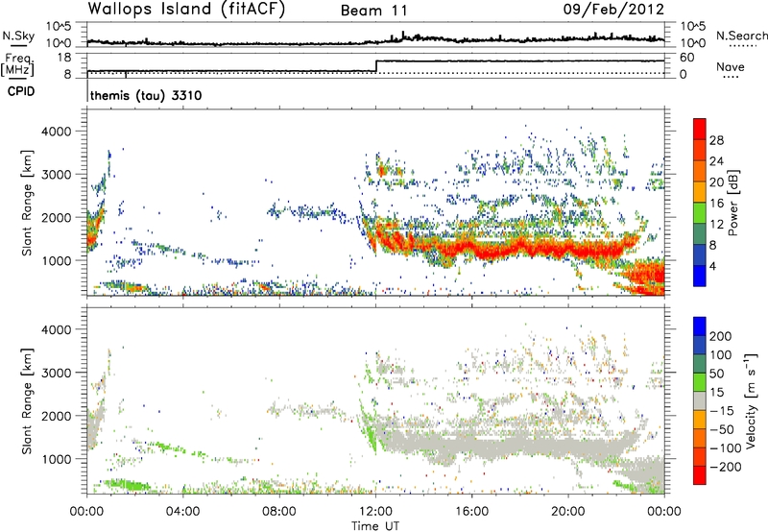This screenshot has height=532, width=768.
Task: Click the blue bottom segment of Power color bar
Action: (700, 276)
